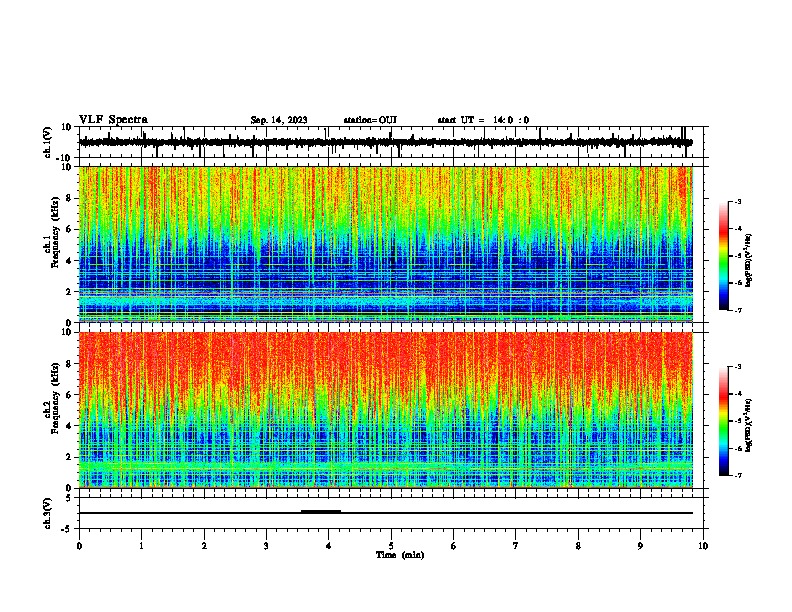Click the raised pulse block in ch.3 trace

(321, 511)
